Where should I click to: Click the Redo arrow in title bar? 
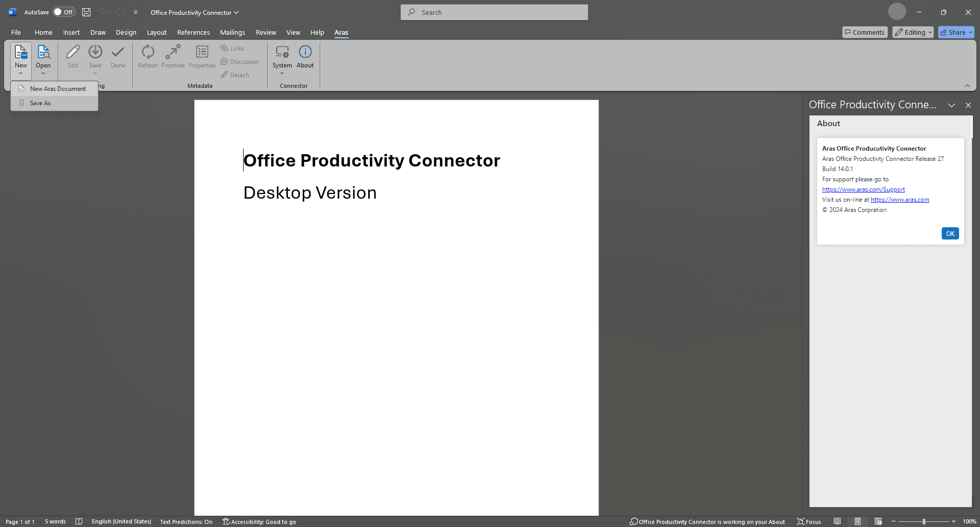[121, 12]
